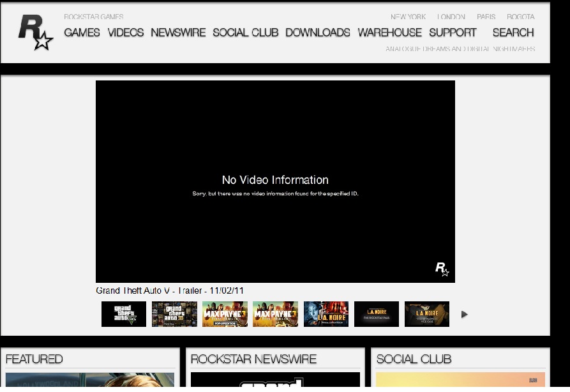This screenshot has width=570, height=392.
Task: Select the L.A. Noire Rockstar Pass thumbnail
Action: (x=377, y=314)
